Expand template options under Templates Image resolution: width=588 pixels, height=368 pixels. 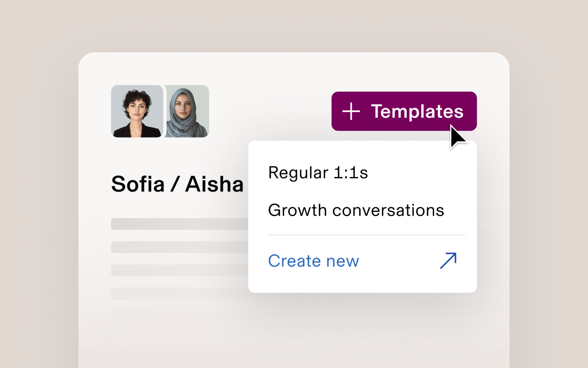[404, 111]
